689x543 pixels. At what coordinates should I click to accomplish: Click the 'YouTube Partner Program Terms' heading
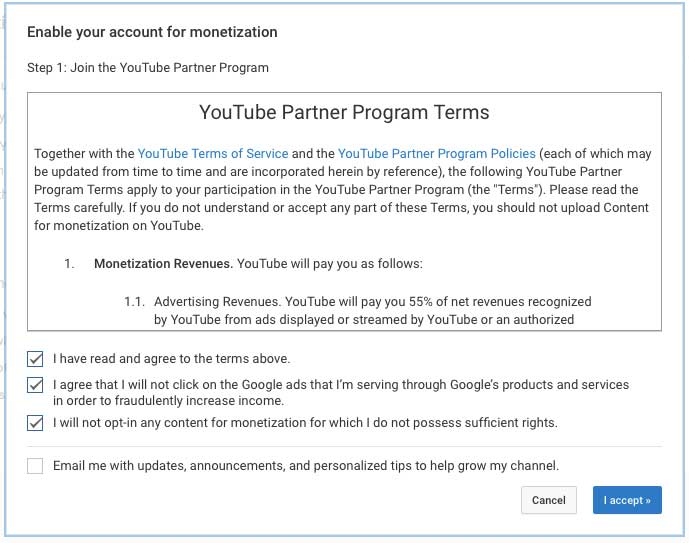pos(344,112)
